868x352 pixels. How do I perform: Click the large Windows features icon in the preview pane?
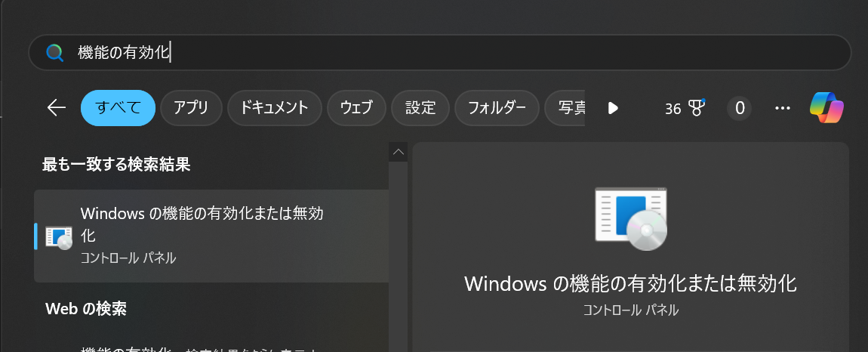click(x=631, y=219)
